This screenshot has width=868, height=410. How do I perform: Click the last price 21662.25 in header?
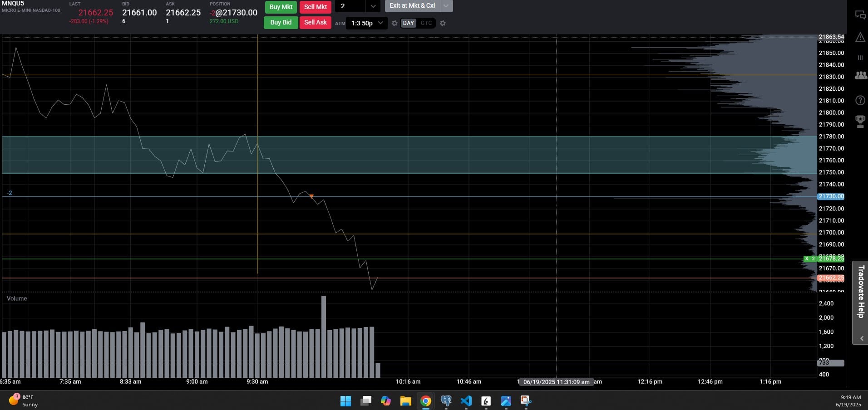[95, 13]
